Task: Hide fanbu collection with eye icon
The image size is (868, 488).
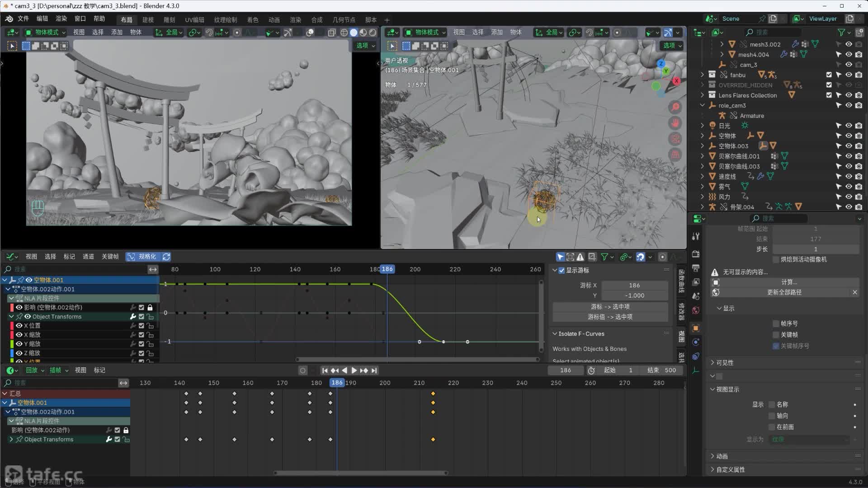Action: point(849,75)
